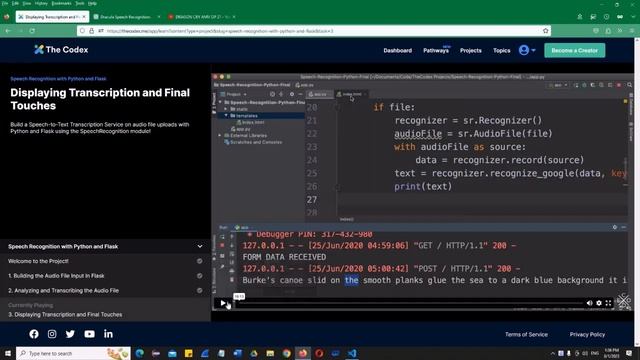The image size is (640, 360).
Task: Switch to the Dracula Speech Recognition tab
Action: coord(126,17)
